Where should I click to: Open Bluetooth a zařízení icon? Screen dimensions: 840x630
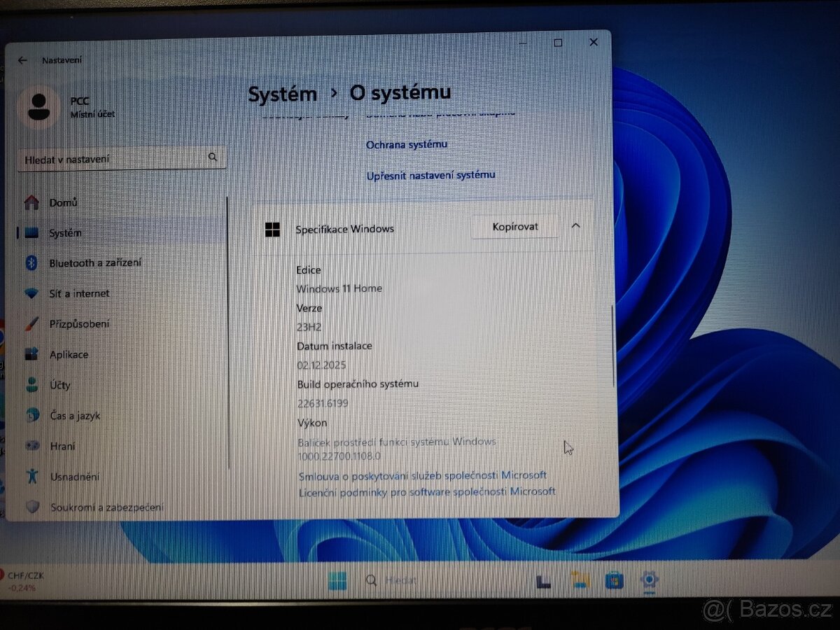(x=31, y=262)
